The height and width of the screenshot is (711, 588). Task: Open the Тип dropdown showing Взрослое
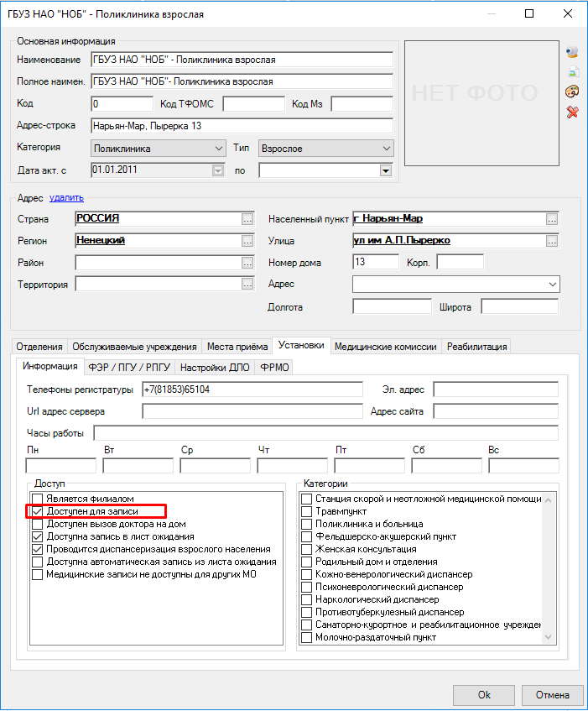pos(325,149)
